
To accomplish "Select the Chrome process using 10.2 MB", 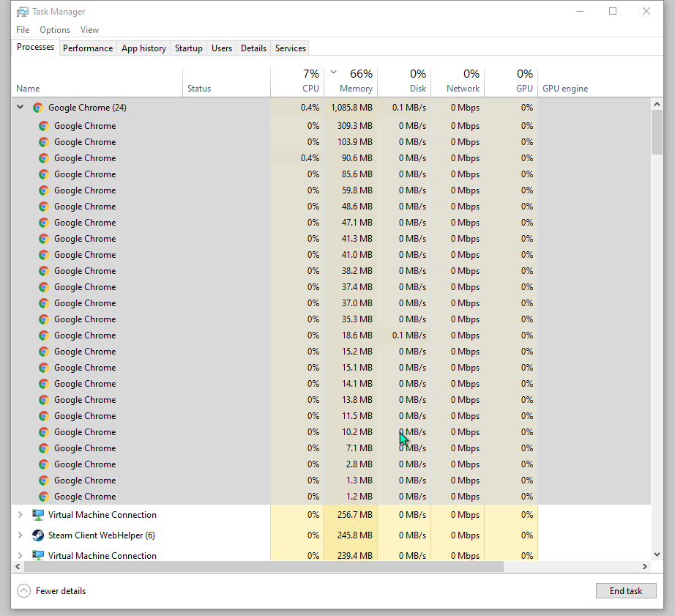I will 331,432.
